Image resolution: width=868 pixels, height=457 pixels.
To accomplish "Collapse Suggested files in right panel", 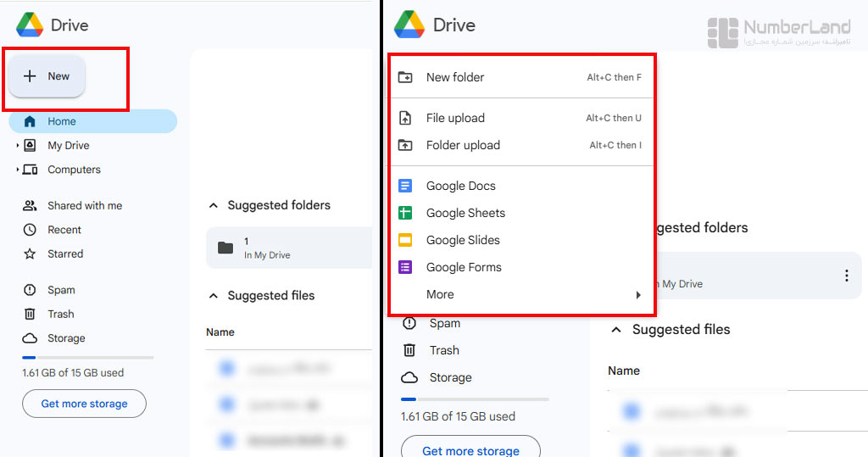I will point(616,330).
